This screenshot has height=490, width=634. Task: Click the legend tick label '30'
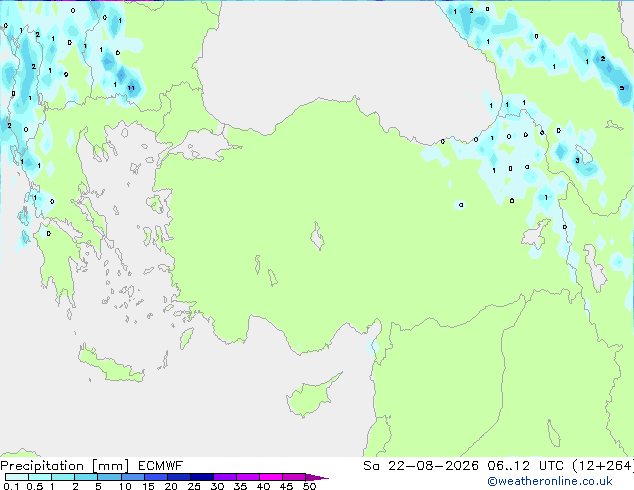[217, 486]
